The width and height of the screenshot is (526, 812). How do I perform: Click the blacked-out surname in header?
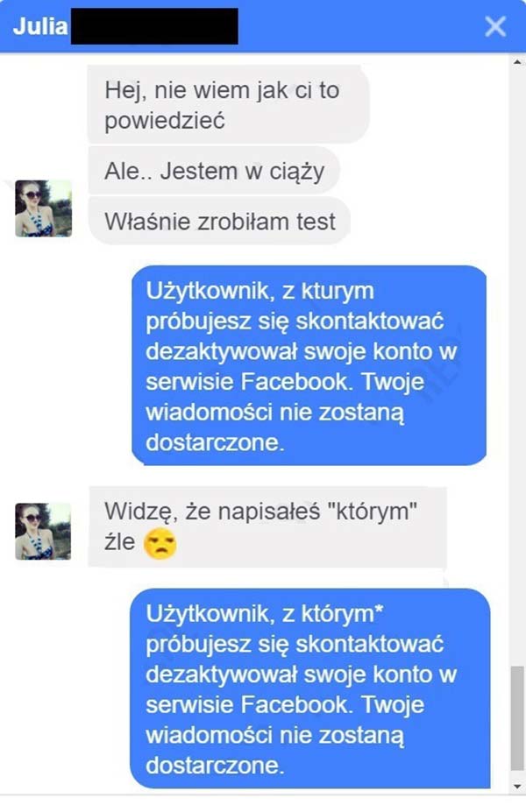(x=154, y=26)
